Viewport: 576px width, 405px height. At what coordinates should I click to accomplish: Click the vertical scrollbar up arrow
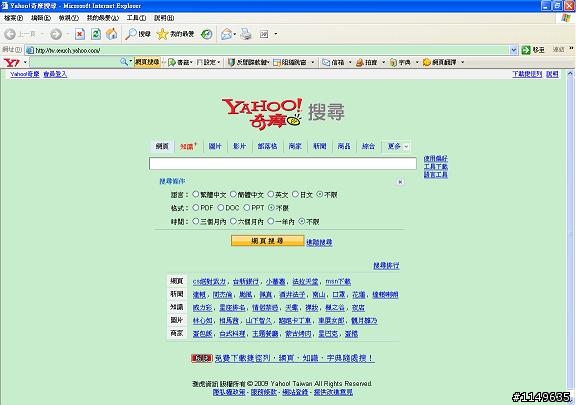click(x=570, y=74)
